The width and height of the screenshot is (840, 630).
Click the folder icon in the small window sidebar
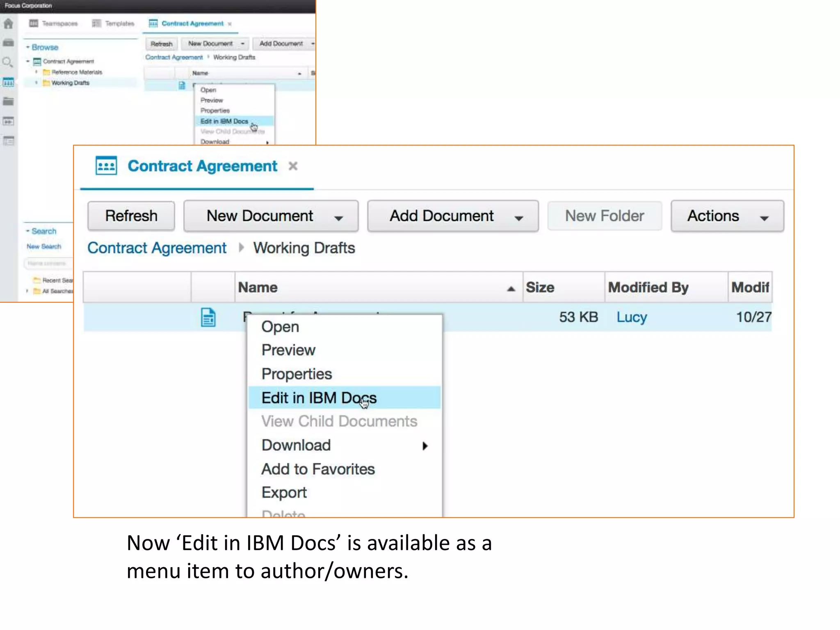coord(8,102)
